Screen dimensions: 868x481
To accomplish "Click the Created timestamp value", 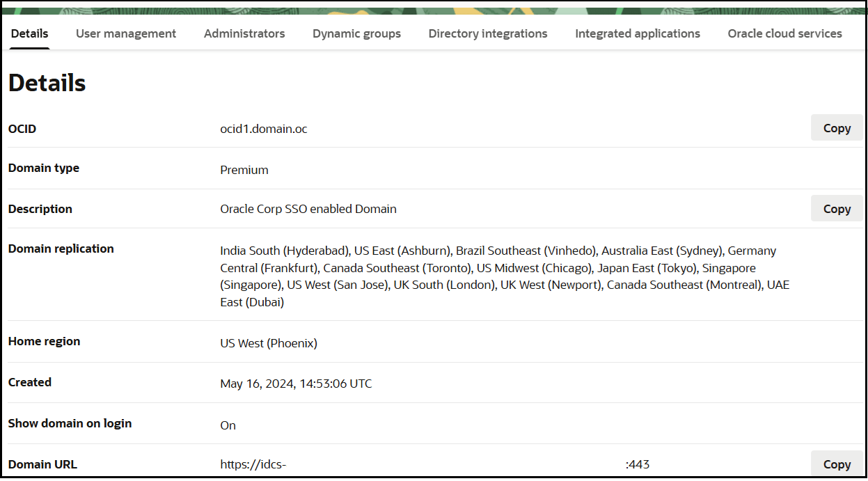I will coord(296,384).
